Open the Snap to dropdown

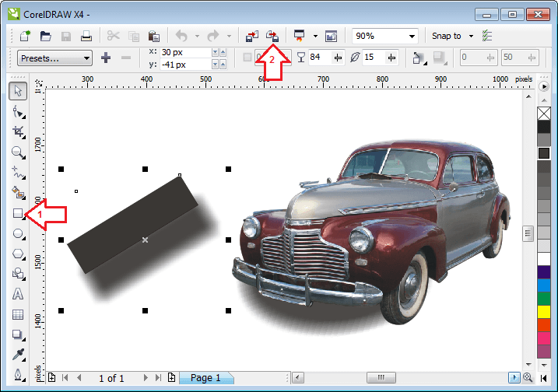click(x=472, y=36)
